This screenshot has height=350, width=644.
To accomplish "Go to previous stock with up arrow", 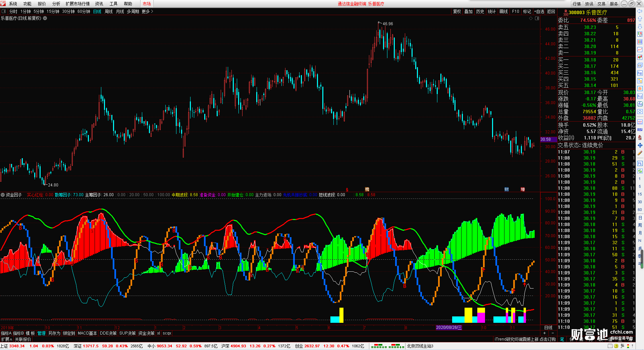I will pos(640,19).
